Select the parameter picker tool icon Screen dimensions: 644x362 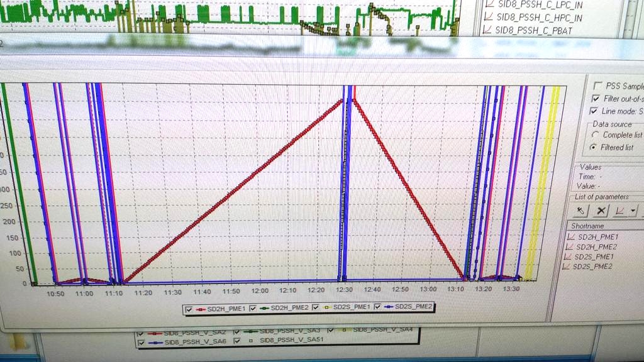(580, 211)
